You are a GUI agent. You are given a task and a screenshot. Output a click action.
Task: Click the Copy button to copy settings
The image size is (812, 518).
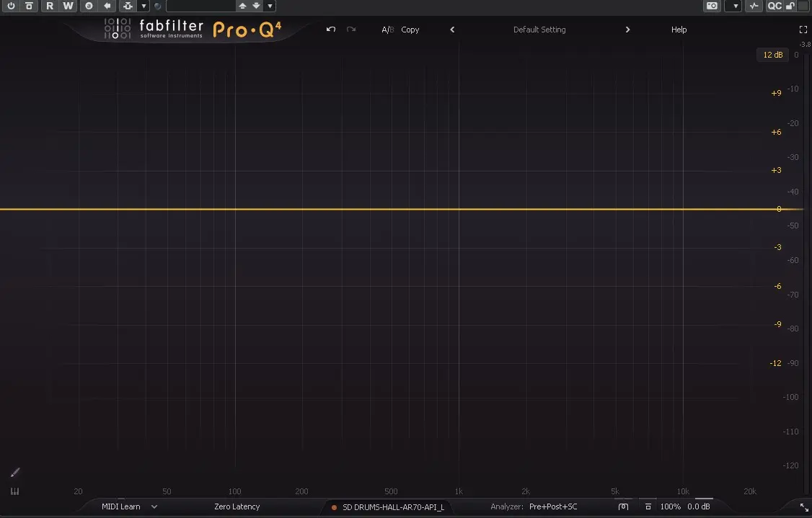click(x=410, y=30)
